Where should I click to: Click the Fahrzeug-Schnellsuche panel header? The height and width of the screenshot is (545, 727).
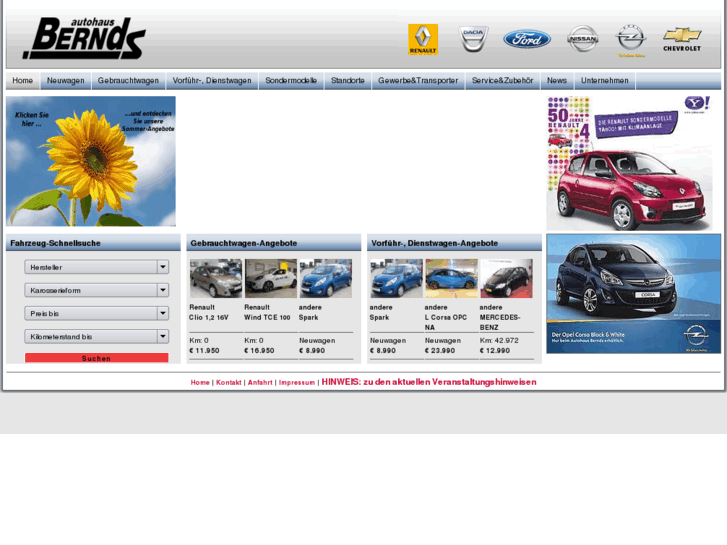[93, 243]
